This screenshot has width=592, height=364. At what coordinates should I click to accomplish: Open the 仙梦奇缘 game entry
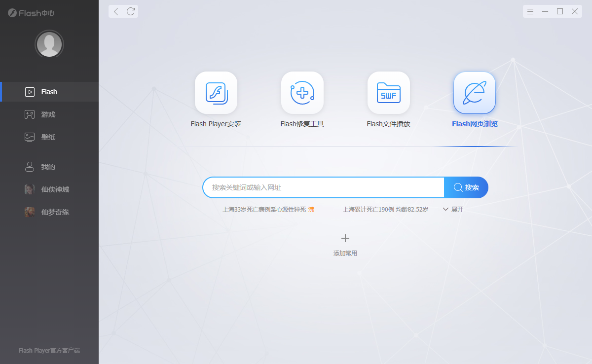(54, 212)
